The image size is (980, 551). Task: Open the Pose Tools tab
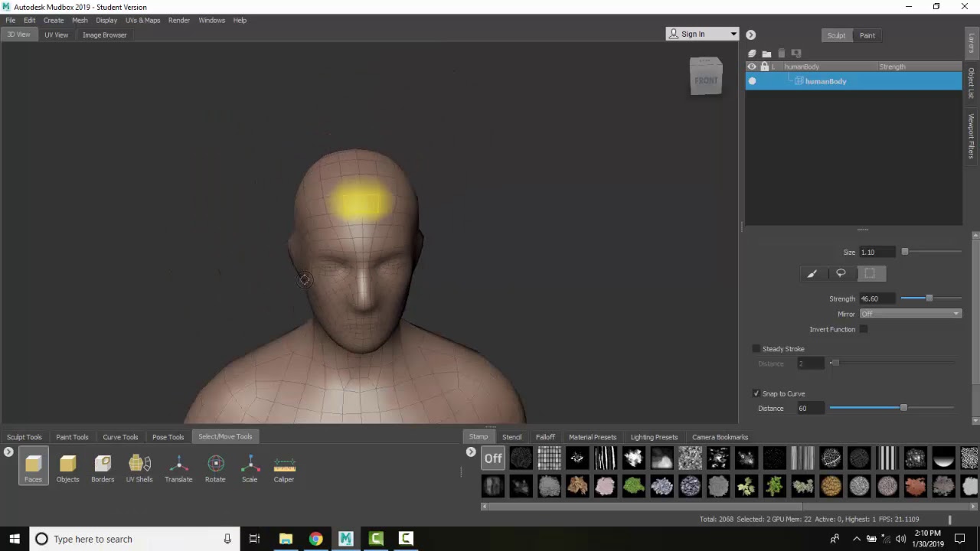pos(168,437)
